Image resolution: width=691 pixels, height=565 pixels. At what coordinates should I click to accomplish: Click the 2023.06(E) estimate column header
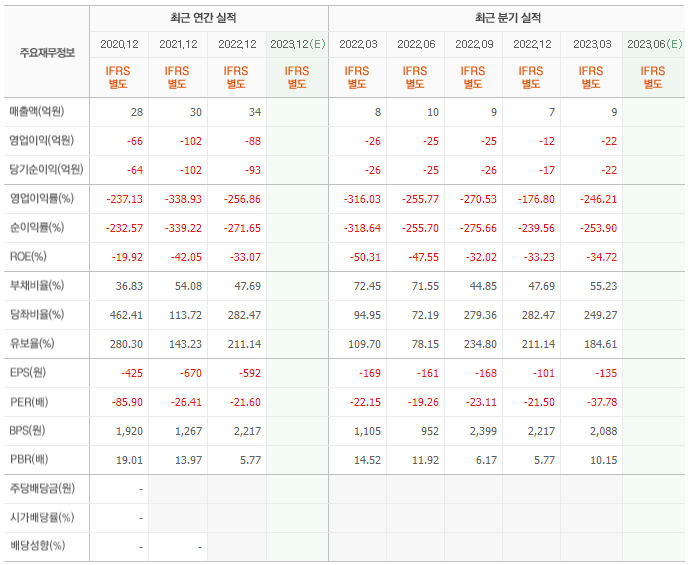coord(654,45)
